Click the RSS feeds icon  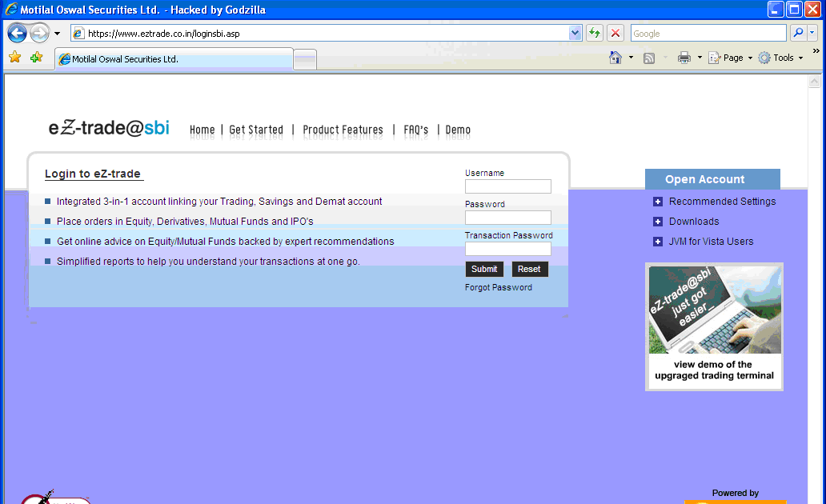click(649, 58)
